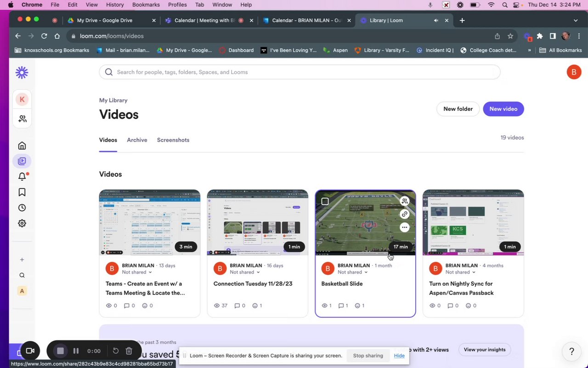Click the Loom logo icon
Image resolution: width=588 pixels, height=368 pixels.
coord(22,72)
